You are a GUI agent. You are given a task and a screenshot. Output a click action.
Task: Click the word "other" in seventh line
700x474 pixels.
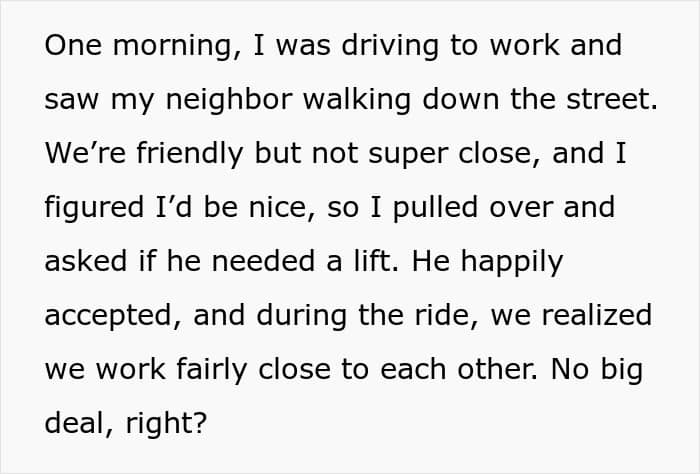tap(495, 369)
